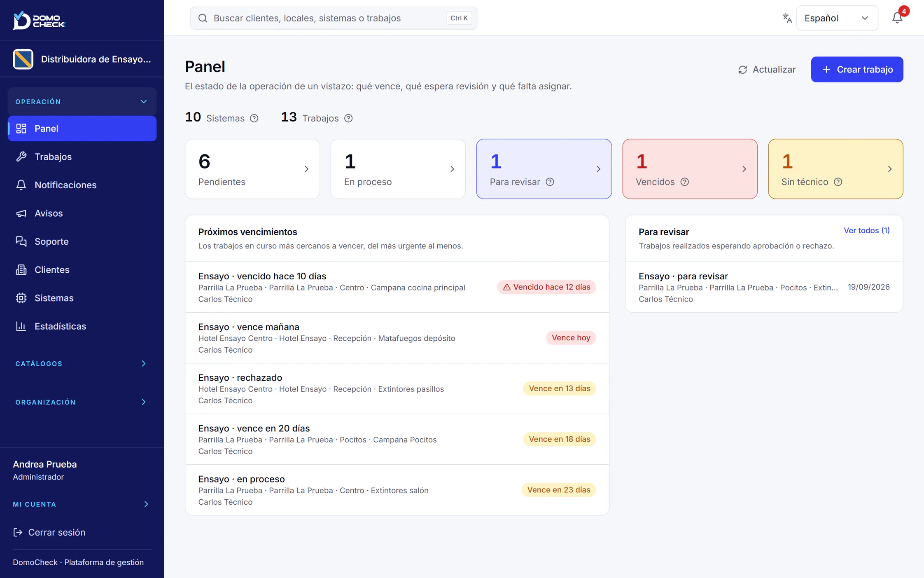Click Cerrar sesión
The image size is (924, 578).
coord(49,532)
